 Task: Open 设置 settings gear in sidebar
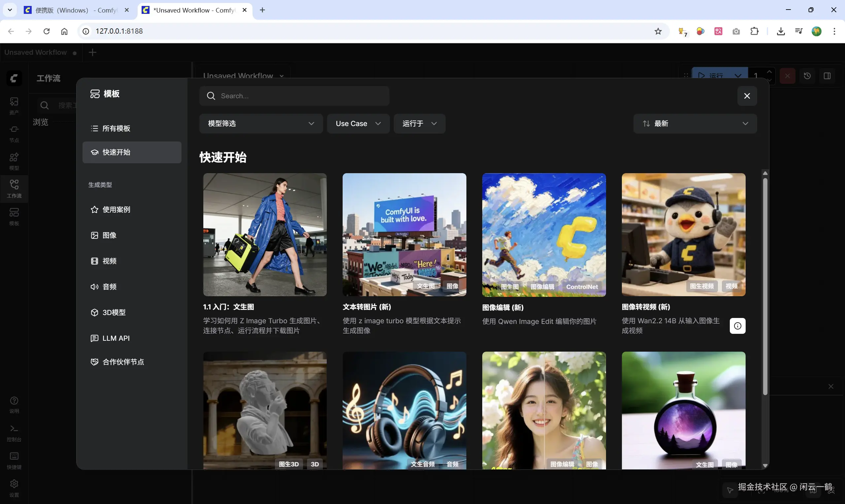[14, 488]
